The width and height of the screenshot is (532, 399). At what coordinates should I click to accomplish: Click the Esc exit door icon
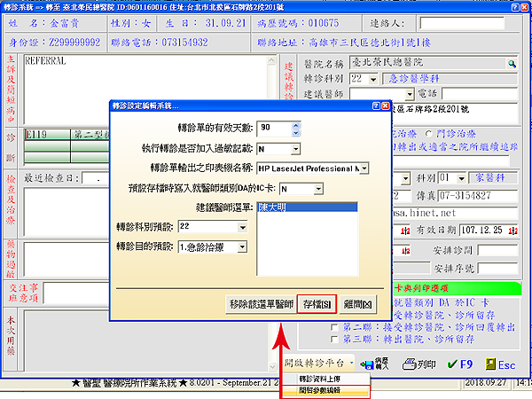497,364
